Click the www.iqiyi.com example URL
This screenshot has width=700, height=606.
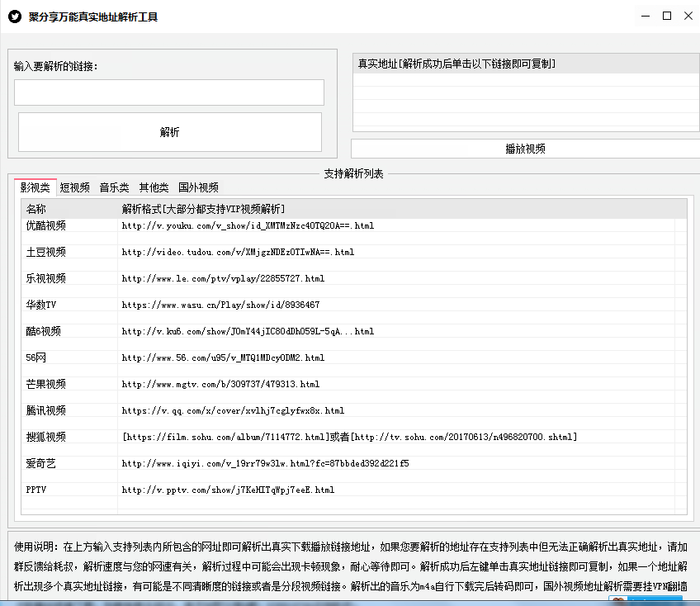pyautogui.click(x=265, y=463)
